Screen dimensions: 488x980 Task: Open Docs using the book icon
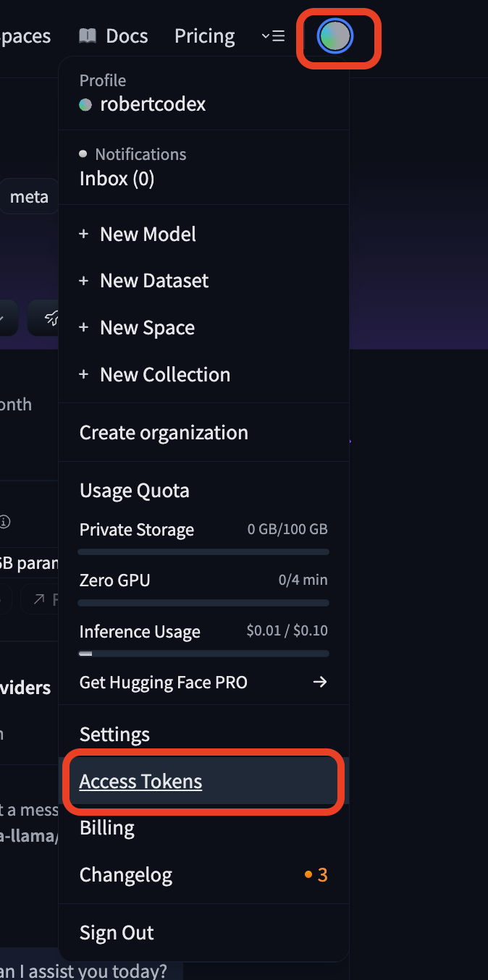(87, 35)
